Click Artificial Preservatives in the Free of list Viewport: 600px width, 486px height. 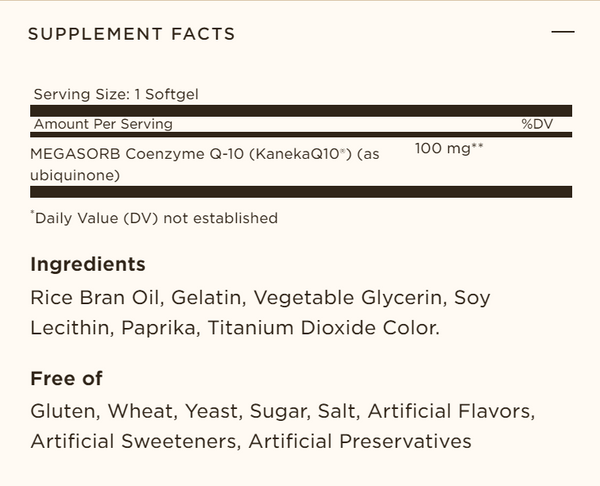360,441
